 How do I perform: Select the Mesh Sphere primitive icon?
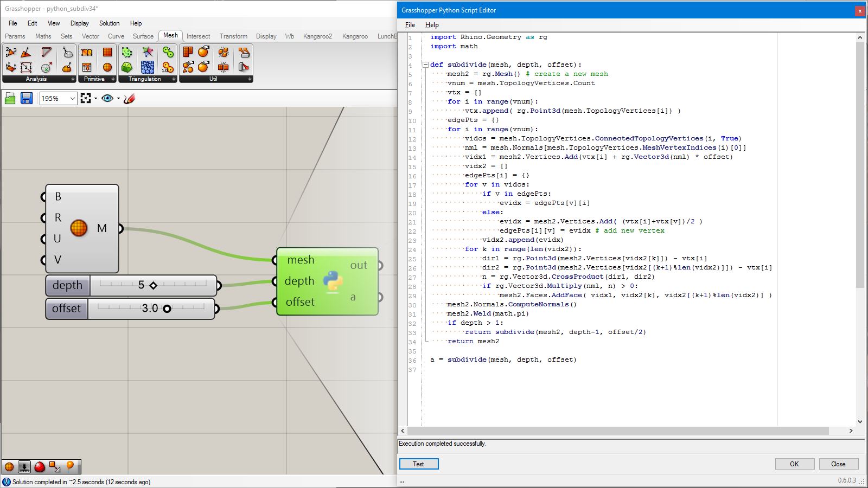tap(107, 67)
